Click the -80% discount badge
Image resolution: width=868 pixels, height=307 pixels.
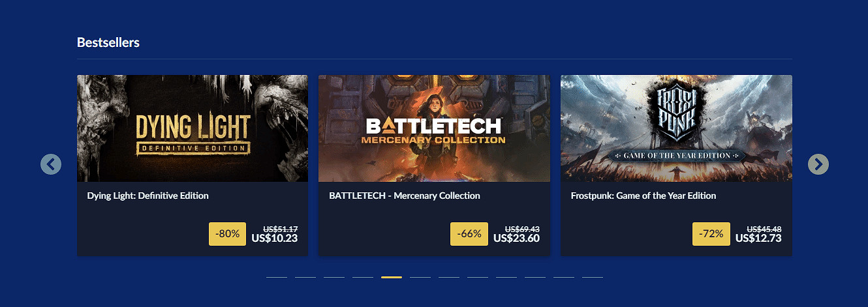coord(227,234)
